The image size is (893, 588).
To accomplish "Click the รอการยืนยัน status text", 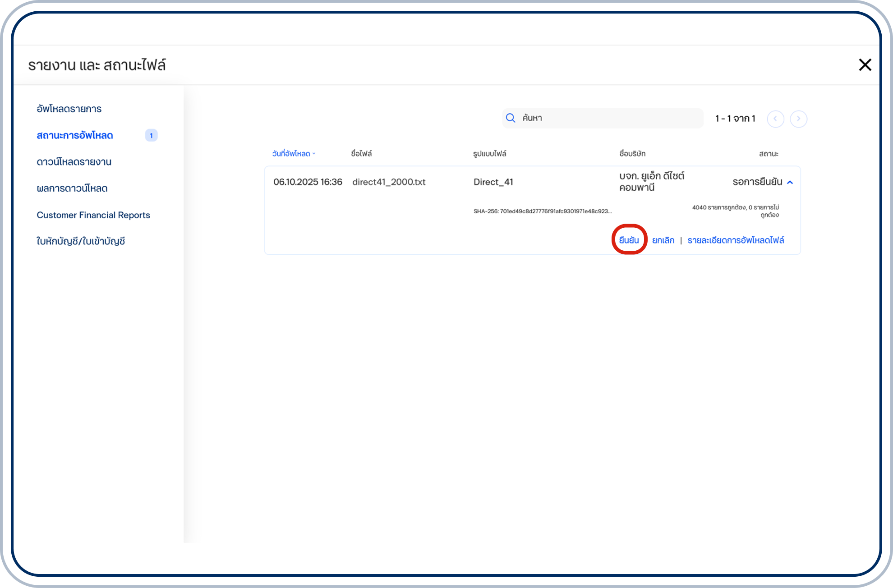I will [757, 182].
